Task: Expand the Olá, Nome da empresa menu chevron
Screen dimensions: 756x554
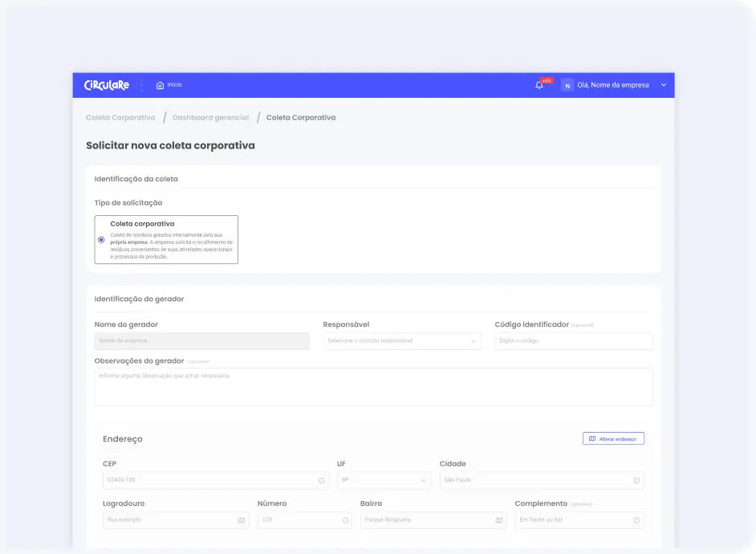Action: tap(664, 85)
